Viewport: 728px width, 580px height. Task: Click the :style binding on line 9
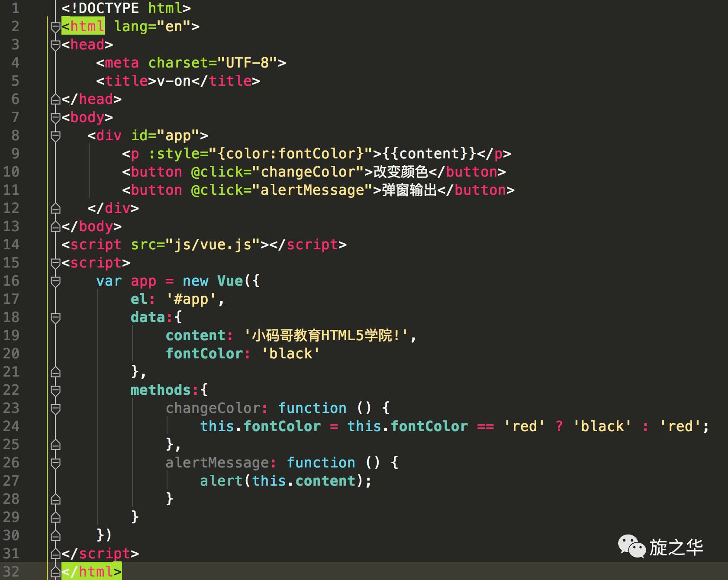point(261,154)
